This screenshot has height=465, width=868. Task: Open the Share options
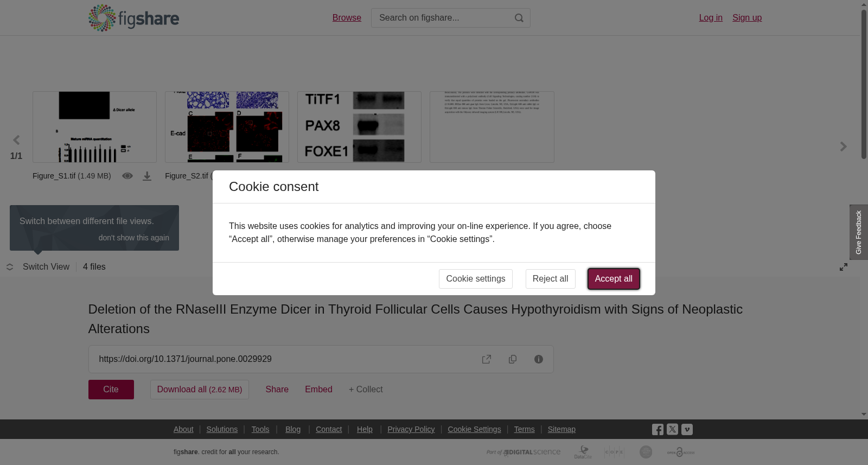tap(277, 390)
